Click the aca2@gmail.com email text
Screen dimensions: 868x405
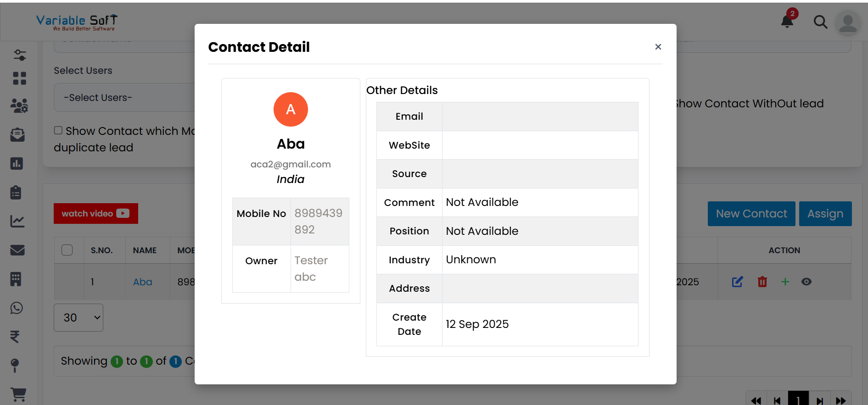click(x=291, y=164)
